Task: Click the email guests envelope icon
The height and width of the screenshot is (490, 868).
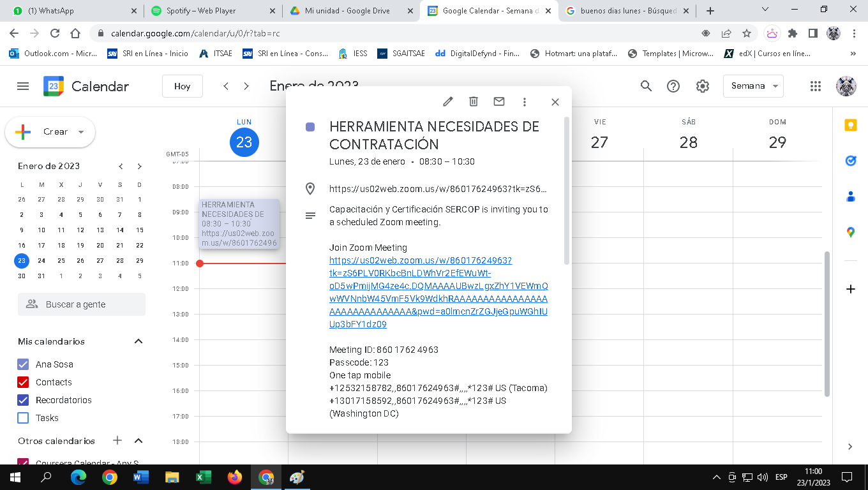Action: [x=499, y=102]
